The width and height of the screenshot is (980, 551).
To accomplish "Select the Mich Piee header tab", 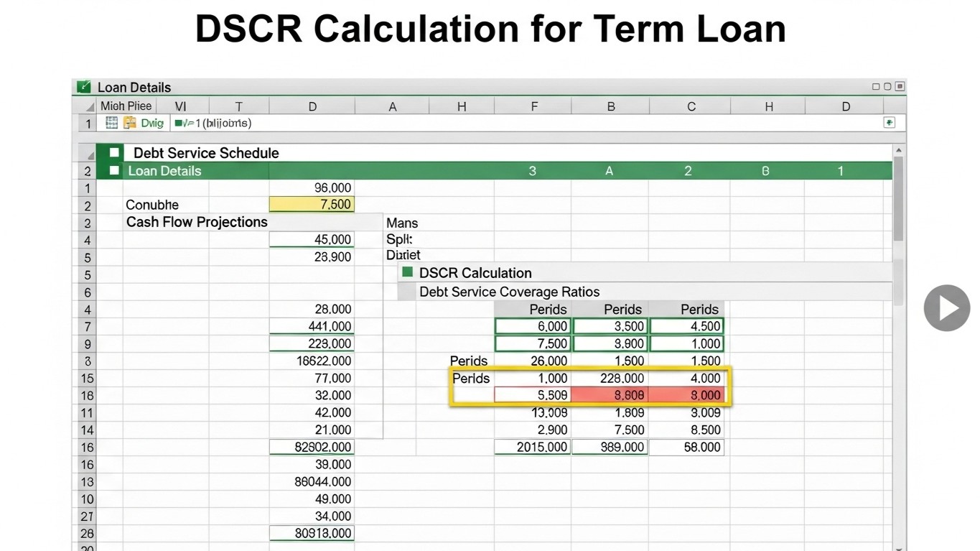I will pos(126,106).
